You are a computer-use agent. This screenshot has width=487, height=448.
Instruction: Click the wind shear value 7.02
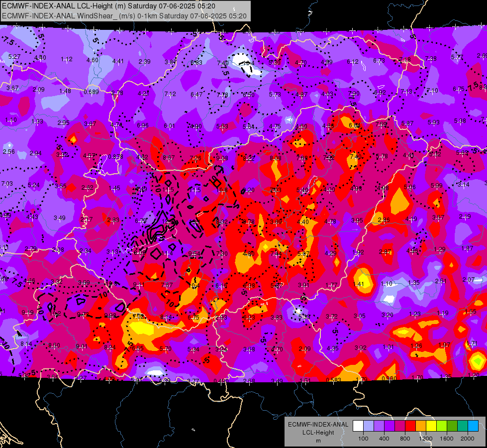tap(138, 316)
